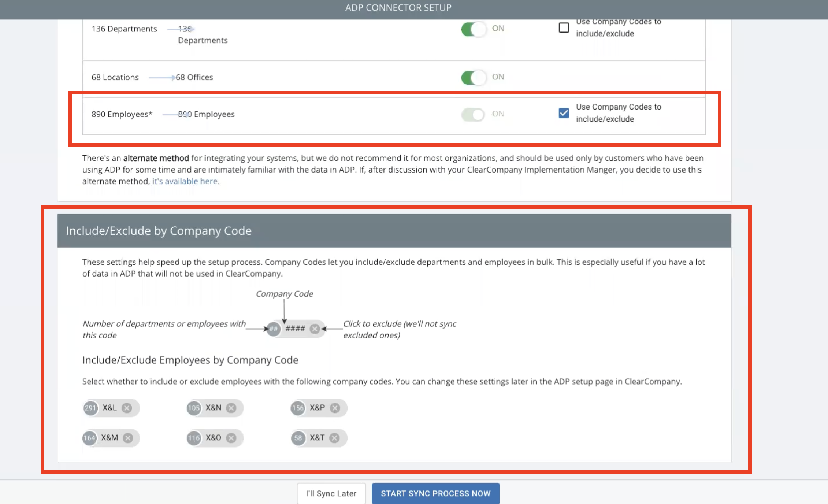Click the 890 Employees* label

coord(122,114)
